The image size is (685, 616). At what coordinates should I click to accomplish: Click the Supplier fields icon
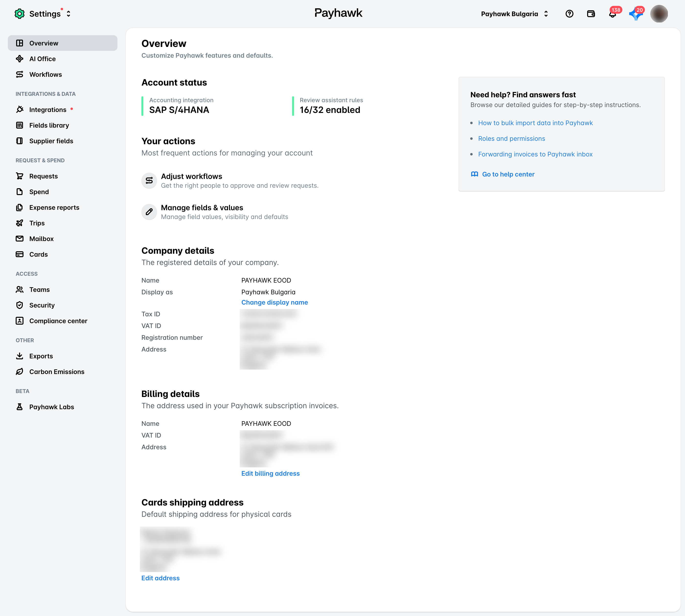[20, 141]
